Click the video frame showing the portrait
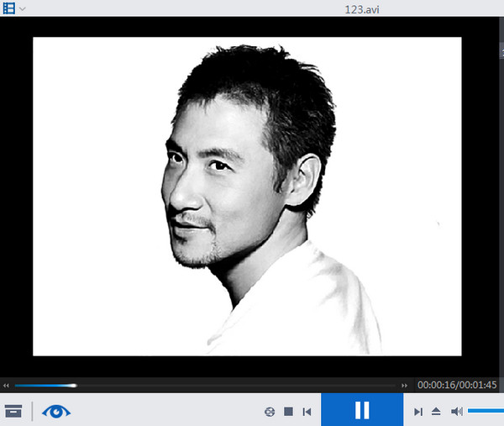Viewport: 504px width, 426px height. (x=247, y=197)
